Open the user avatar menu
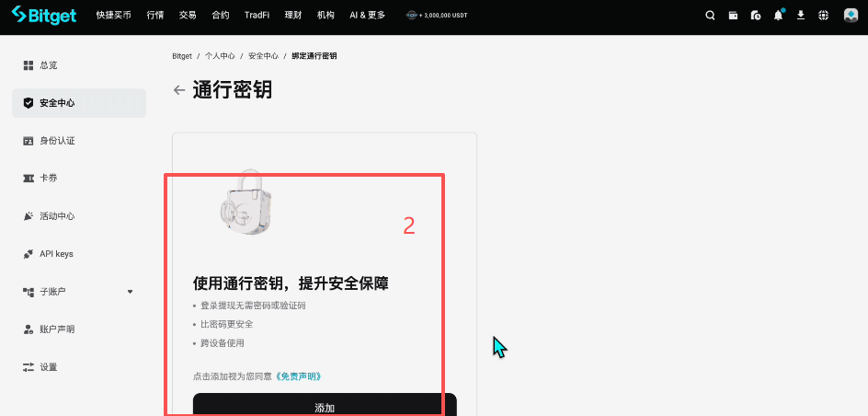 [851, 16]
